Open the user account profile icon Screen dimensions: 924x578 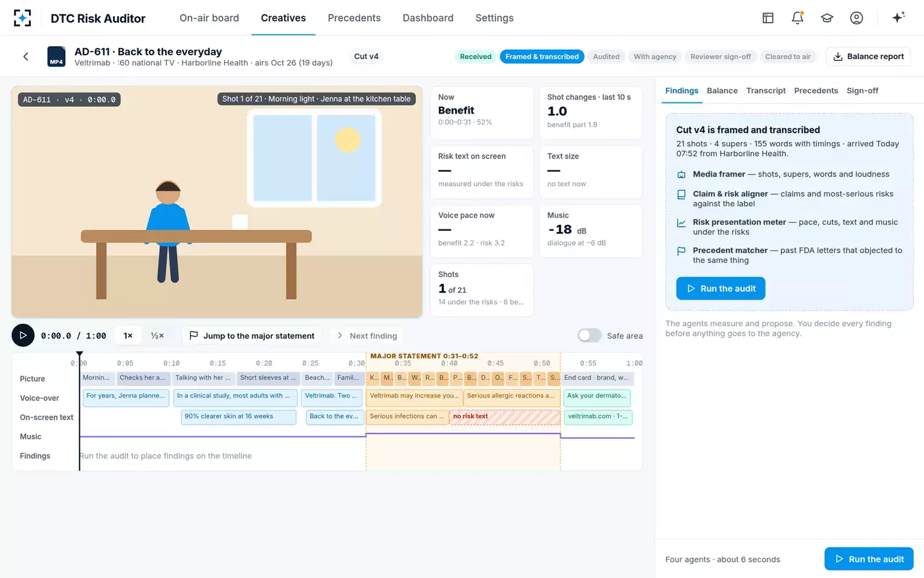pyautogui.click(x=857, y=18)
